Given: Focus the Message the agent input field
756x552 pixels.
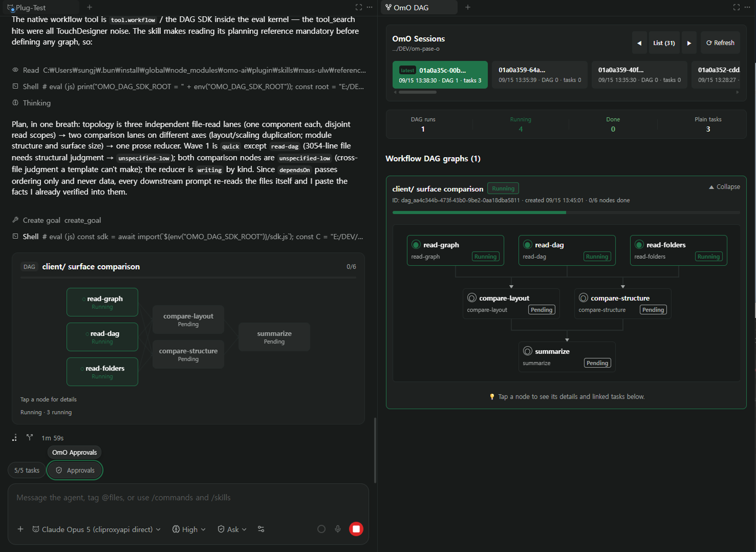Looking at the screenshot, I should 188,498.
